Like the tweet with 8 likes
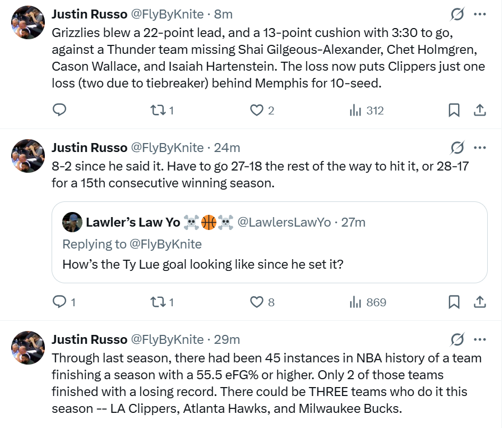Viewport: 504px width, 428px height. 257,302
